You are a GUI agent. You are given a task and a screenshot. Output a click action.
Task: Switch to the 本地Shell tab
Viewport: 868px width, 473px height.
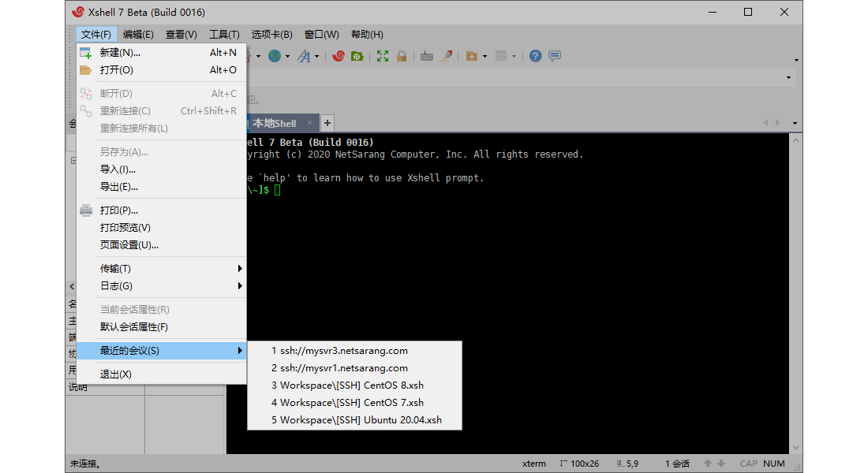(275, 123)
